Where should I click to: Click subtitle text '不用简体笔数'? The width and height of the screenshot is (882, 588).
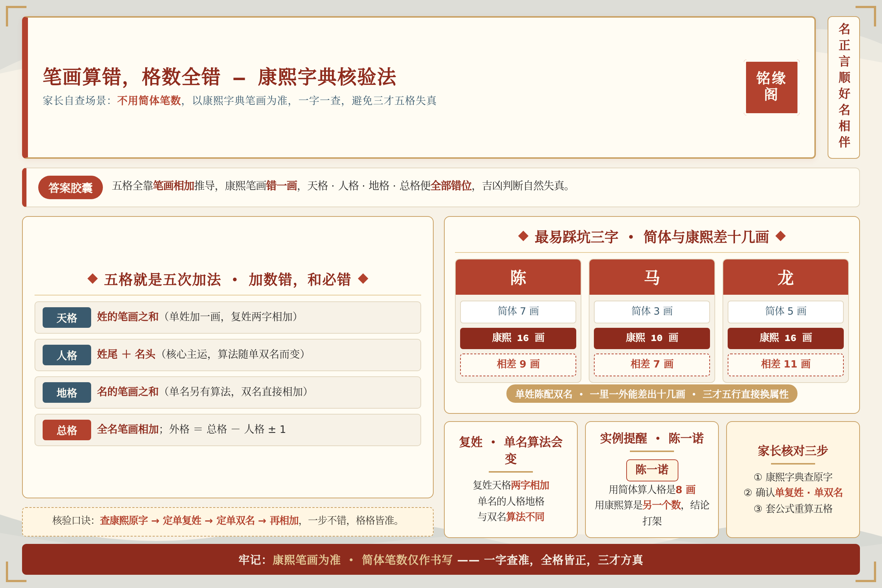click(x=149, y=100)
